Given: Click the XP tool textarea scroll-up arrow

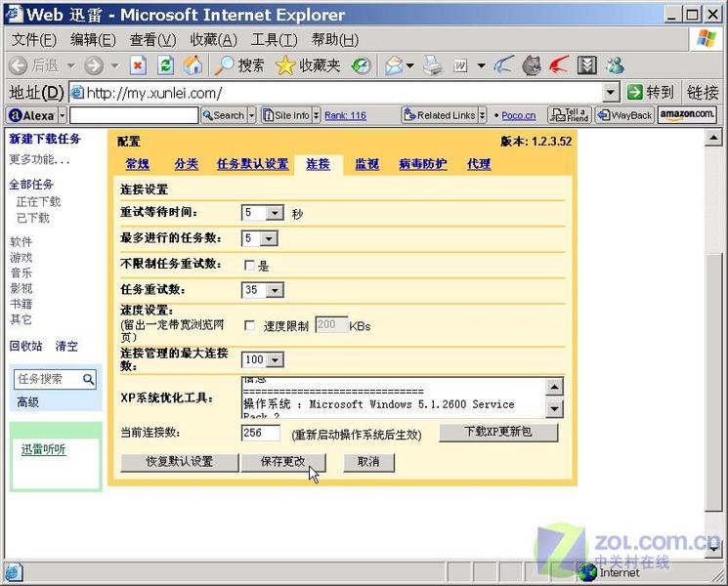Looking at the screenshot, I should coord(554,387).
